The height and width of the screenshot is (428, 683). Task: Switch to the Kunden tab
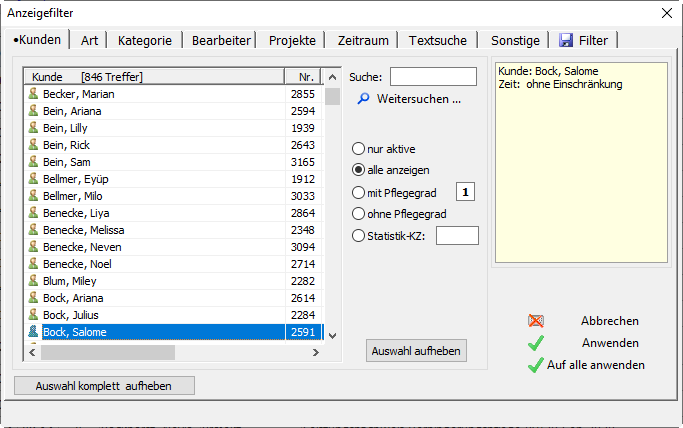37,40
